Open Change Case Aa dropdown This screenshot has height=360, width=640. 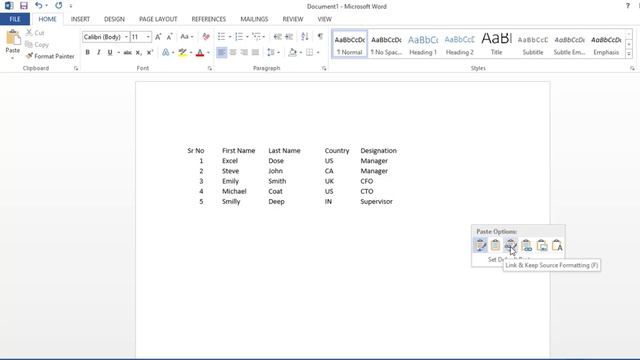(x=187, y=37)
